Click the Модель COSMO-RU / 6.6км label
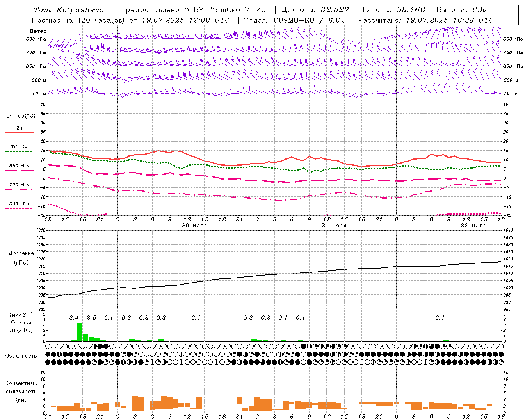 pyautogui.click(x=296, y=20)
